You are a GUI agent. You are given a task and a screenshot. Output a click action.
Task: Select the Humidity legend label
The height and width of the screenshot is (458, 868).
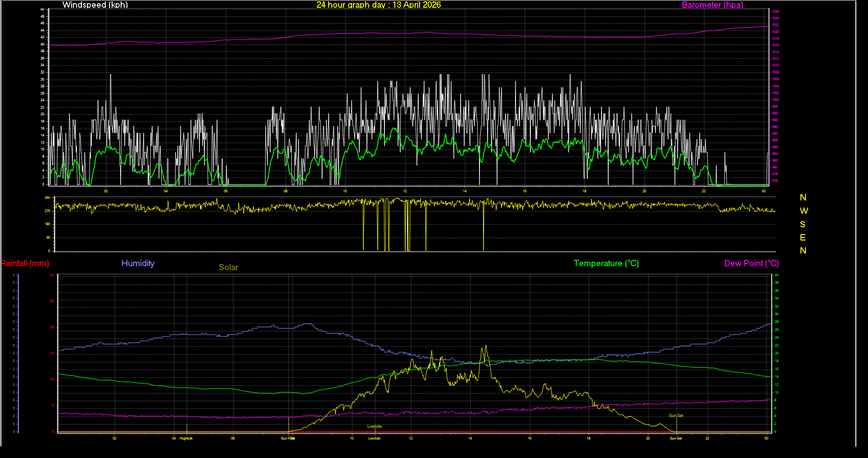138,263
